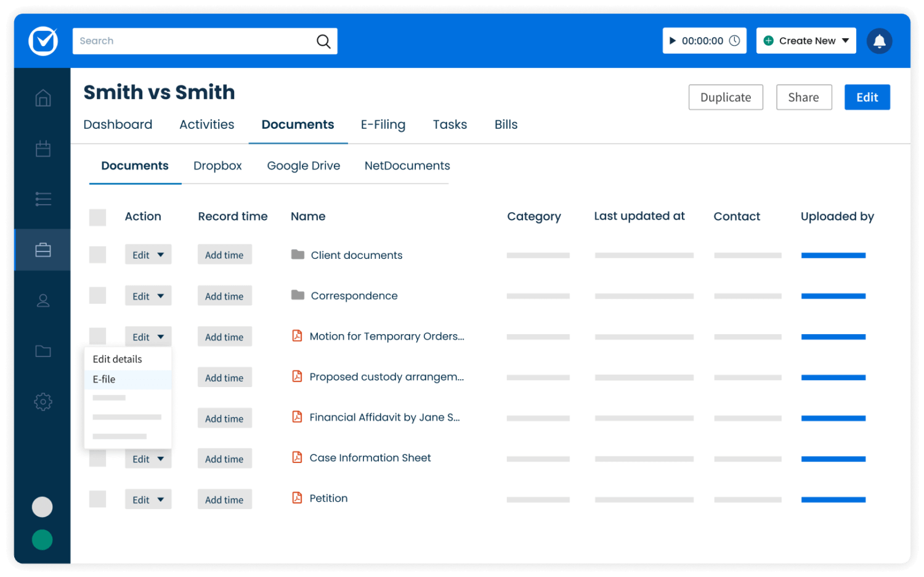Check the select-all checkbox in the header row

97,217
